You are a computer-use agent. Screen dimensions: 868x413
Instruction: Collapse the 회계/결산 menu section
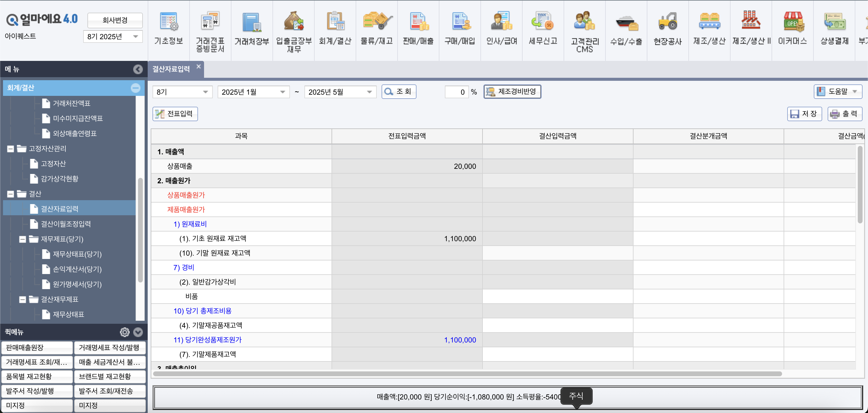click(135, 88)
